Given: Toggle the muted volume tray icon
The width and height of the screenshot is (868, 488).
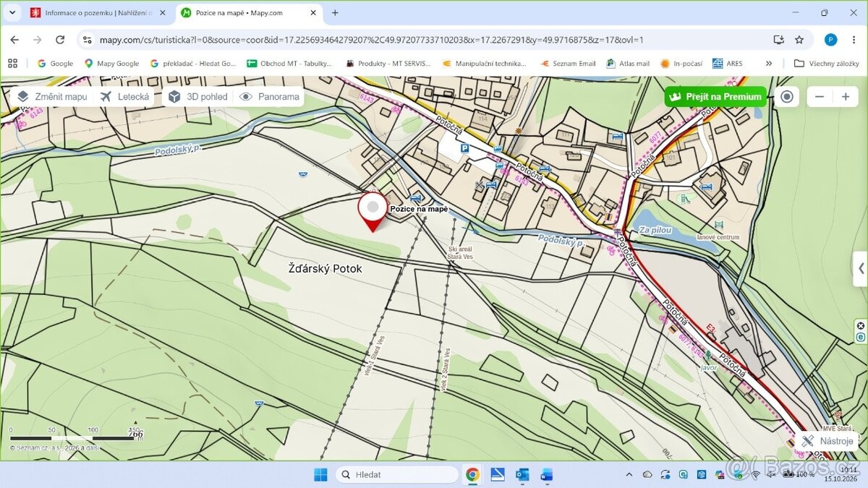Looking at the screenshot, I should coord(772,475).
